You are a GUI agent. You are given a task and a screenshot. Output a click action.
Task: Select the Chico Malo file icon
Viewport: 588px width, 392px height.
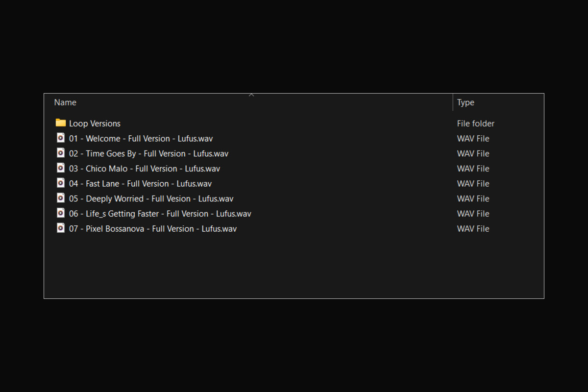61,168
